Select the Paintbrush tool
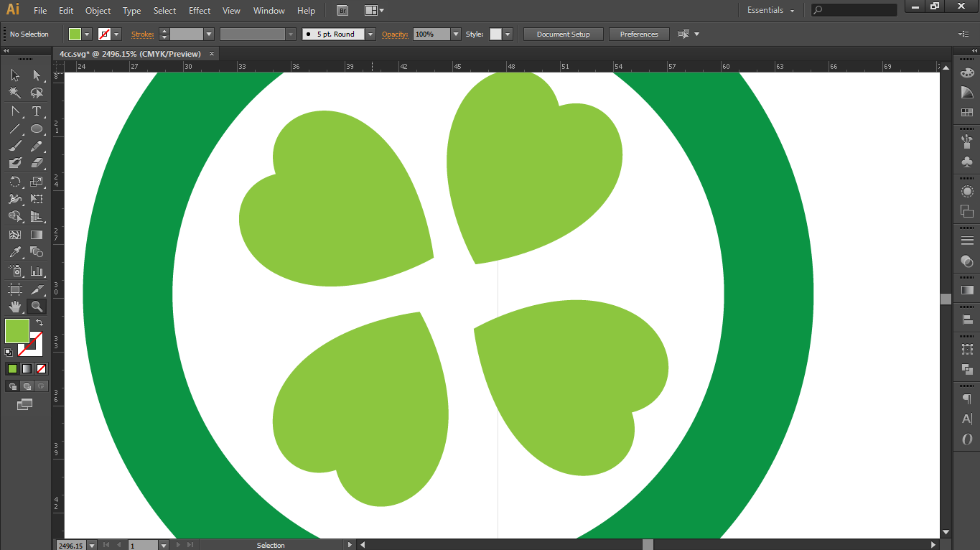The height and width of the screenshot is (550, 980). tap(15, 146)
